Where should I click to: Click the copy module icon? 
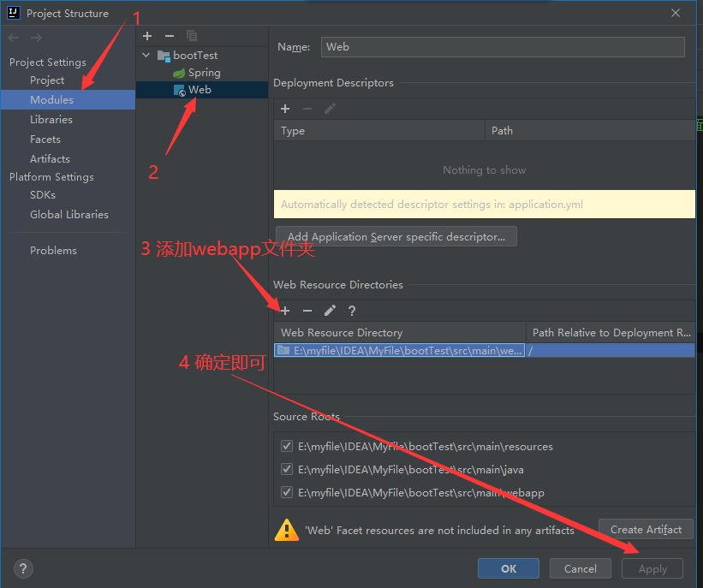(192, 35)
